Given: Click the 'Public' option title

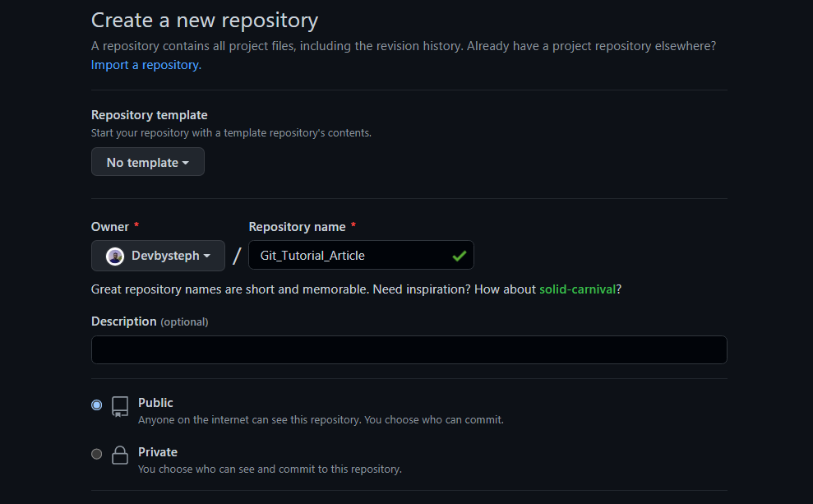Looking at the screenshot, I should (155, 403).
